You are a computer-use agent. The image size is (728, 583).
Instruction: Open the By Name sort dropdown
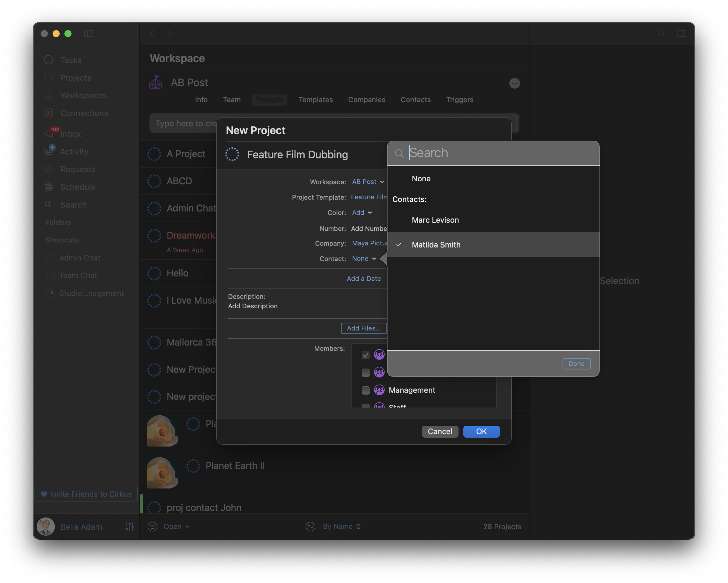341,526
